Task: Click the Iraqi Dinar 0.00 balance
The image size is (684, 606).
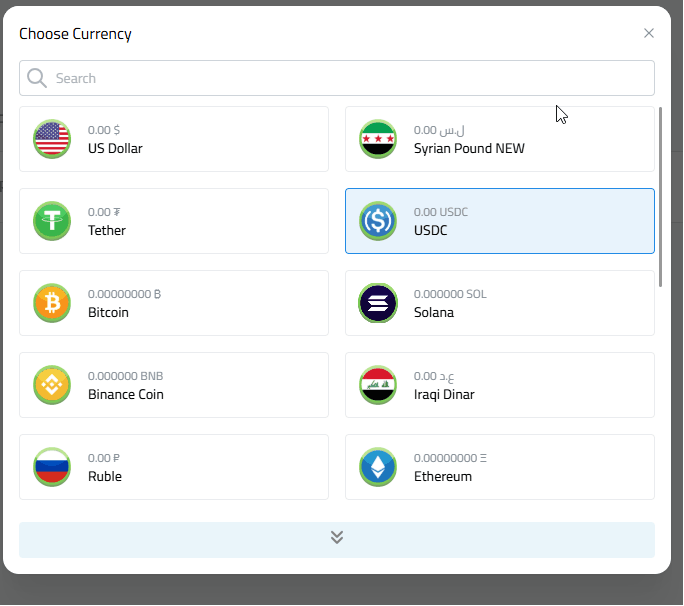Action: click(x=434, y=376)
